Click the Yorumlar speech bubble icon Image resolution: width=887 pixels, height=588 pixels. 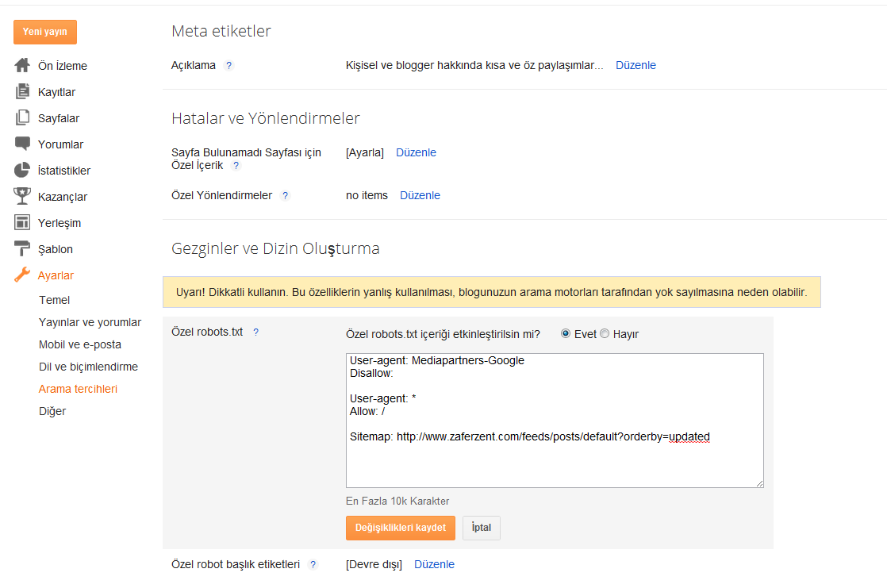click(x=22, y=144)
